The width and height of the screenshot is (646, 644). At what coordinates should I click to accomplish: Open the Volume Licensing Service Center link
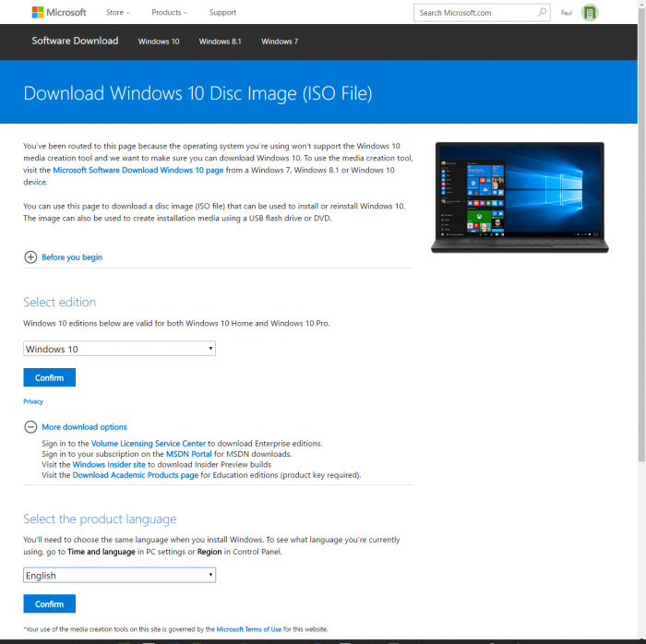149,444
